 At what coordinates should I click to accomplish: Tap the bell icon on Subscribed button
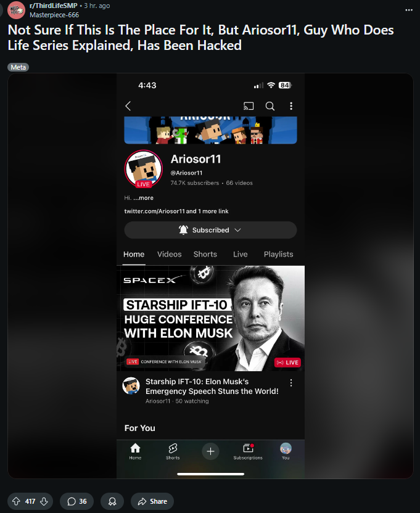183,230
